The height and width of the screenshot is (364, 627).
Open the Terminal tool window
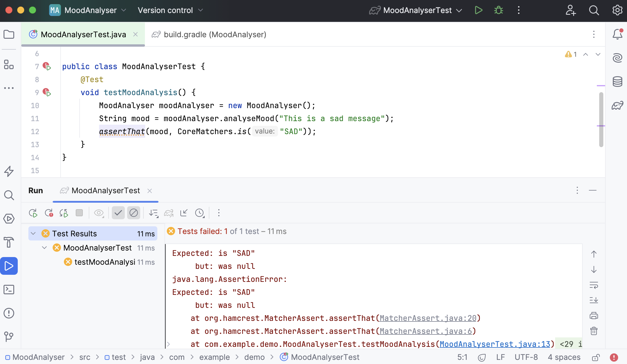point(9,290)
